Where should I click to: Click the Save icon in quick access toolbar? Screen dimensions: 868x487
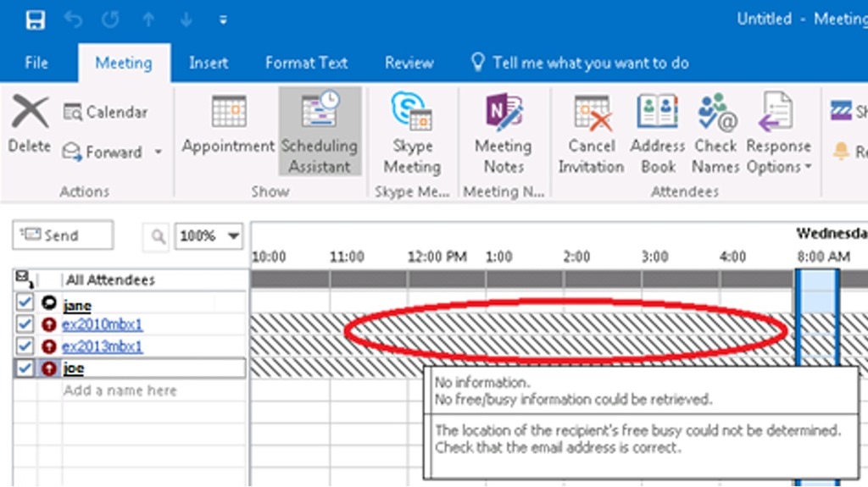point(35,20)
